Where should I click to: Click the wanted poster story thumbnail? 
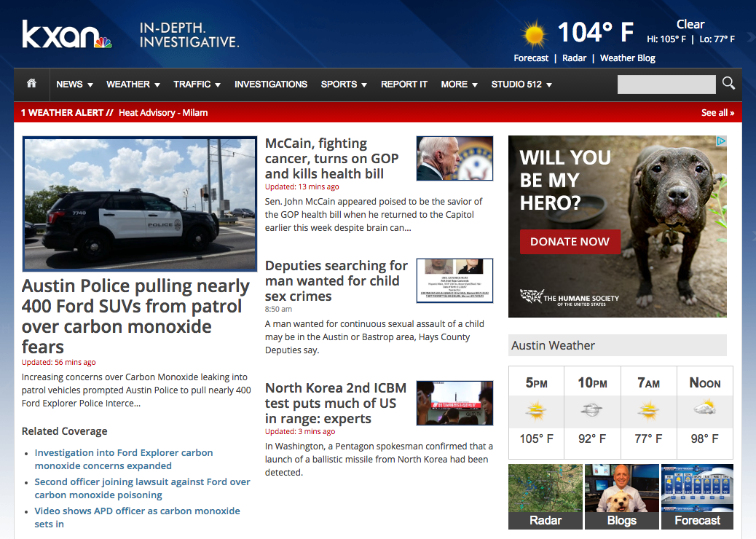point(454,280)
